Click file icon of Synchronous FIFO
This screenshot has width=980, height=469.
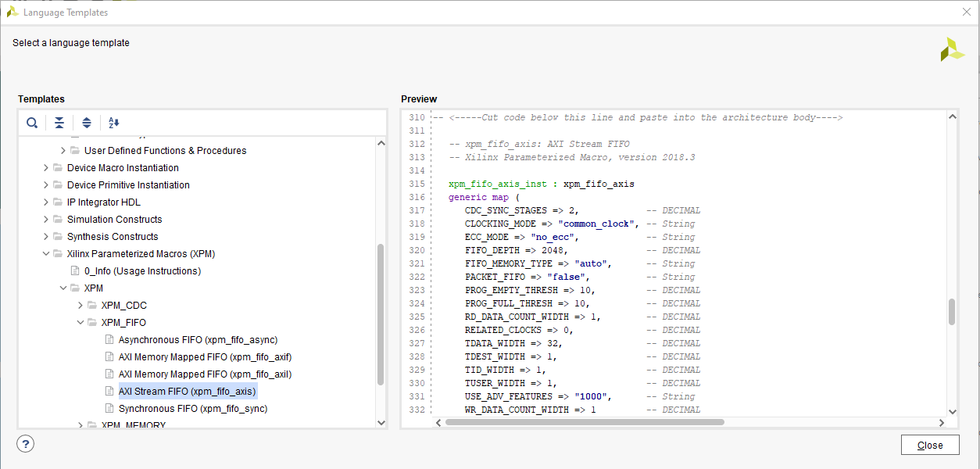click(x=109, y=409)
